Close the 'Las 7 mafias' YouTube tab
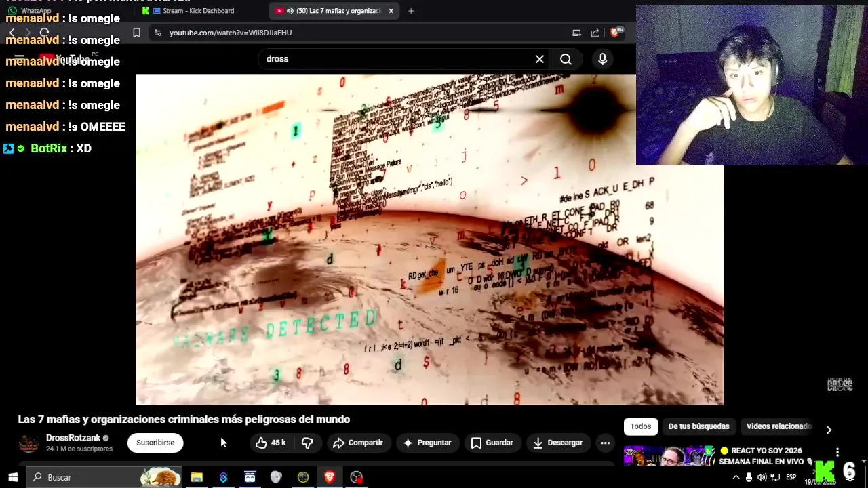 pyautogui.click(x=391, y=11)
